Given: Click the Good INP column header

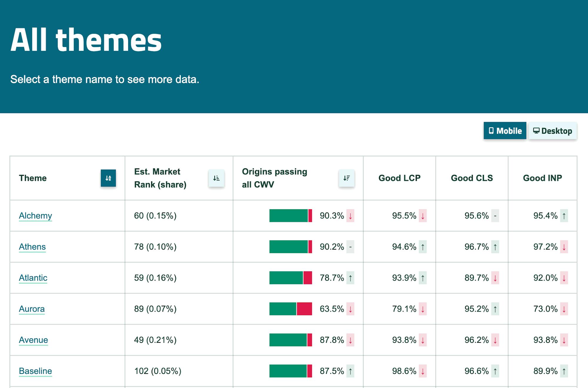Looking at the screenshot, I should tap(543, 178).
